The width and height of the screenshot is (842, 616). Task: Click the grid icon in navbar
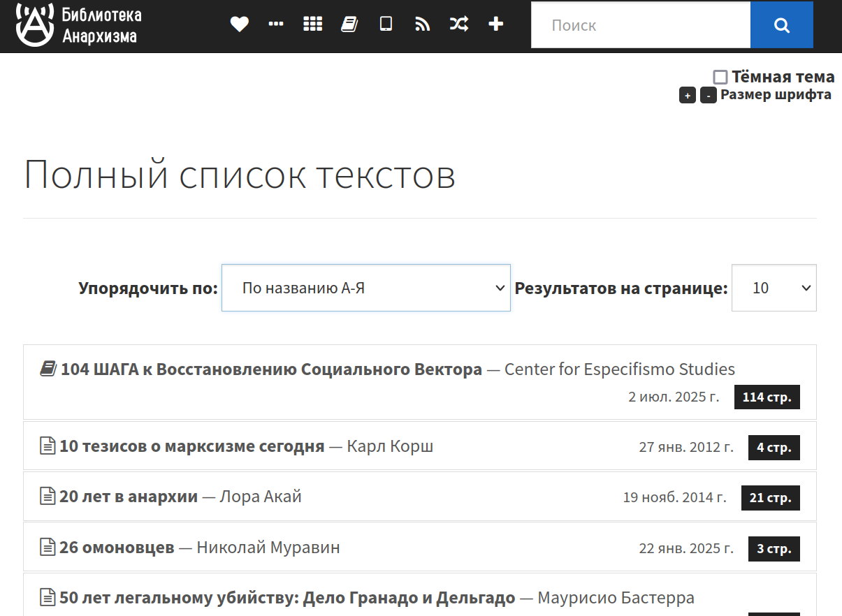point(312,24)
